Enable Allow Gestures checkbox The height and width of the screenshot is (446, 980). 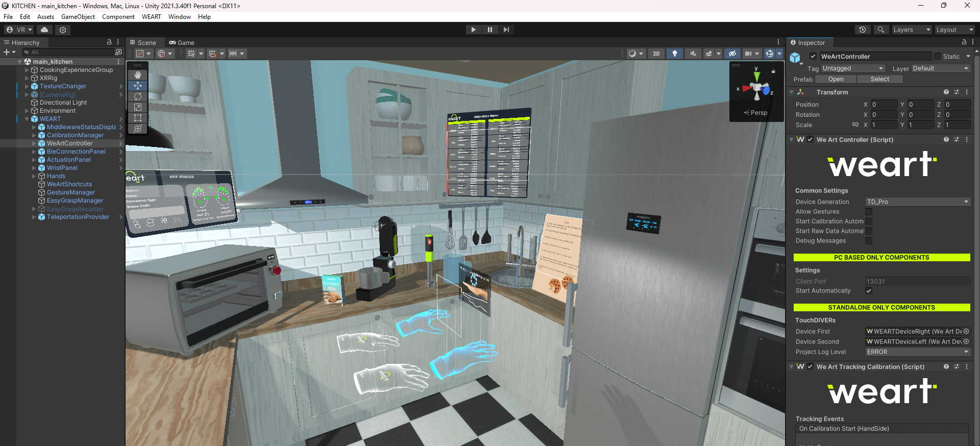[x=869, y=212]
